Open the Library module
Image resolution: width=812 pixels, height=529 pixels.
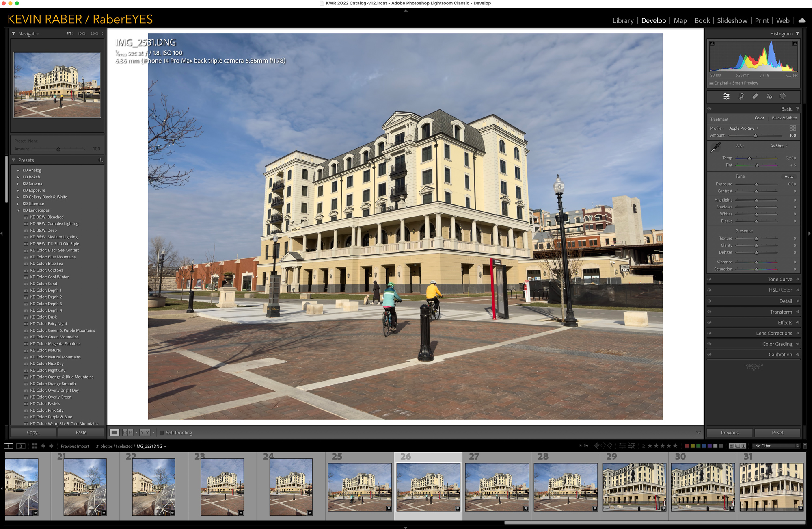coord(623,20)
